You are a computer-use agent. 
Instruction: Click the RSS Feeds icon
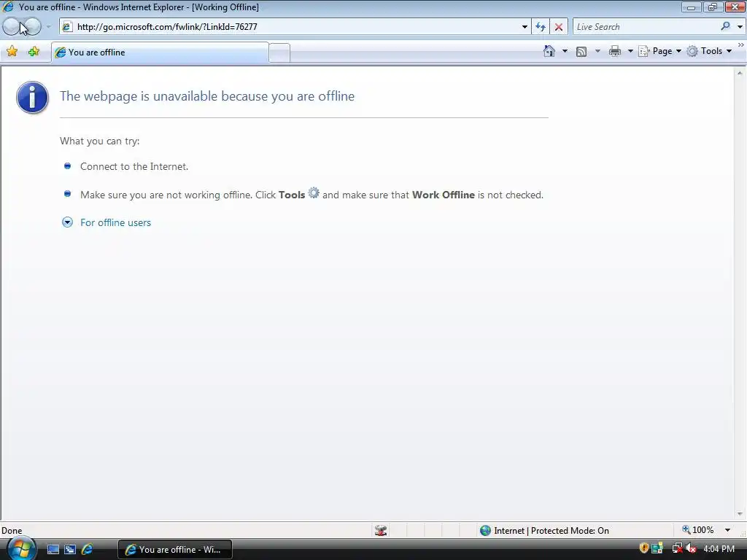pyautogui.click(x=581, y=52)
